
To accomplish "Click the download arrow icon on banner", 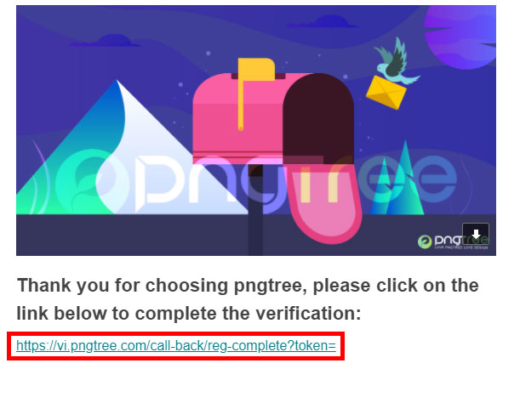I will (x=476, y=234).
